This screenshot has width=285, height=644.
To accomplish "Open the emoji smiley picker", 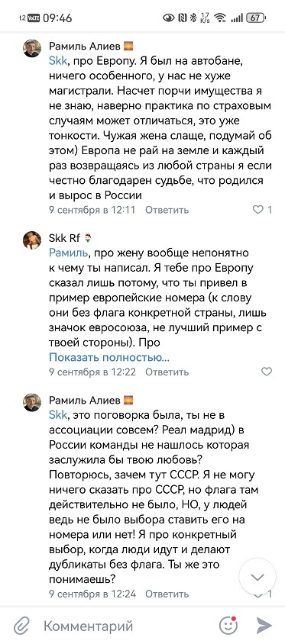I will [x=228, y=626].
